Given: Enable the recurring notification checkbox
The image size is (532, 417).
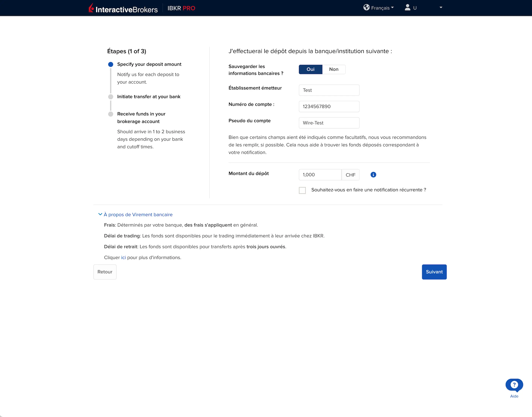Looking at the screenshot, I should 302,191.
